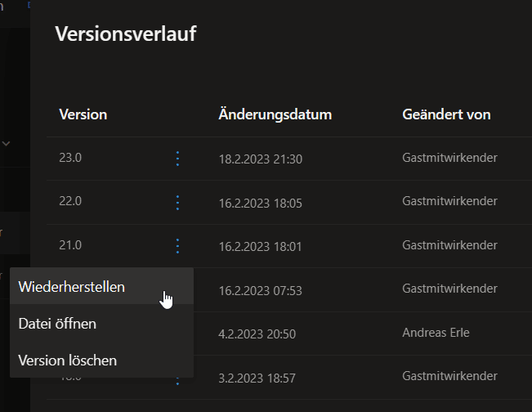The image size is (532, 412).
Task: Select the version 21.0 entry
Action: [x=70, y=244]
